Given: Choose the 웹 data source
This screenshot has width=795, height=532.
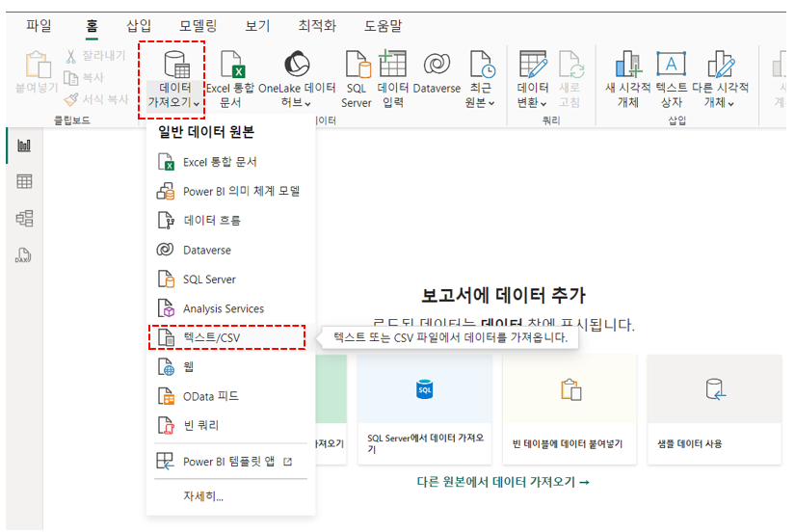Looking at the screenshot, I should [x=230, y=366].
